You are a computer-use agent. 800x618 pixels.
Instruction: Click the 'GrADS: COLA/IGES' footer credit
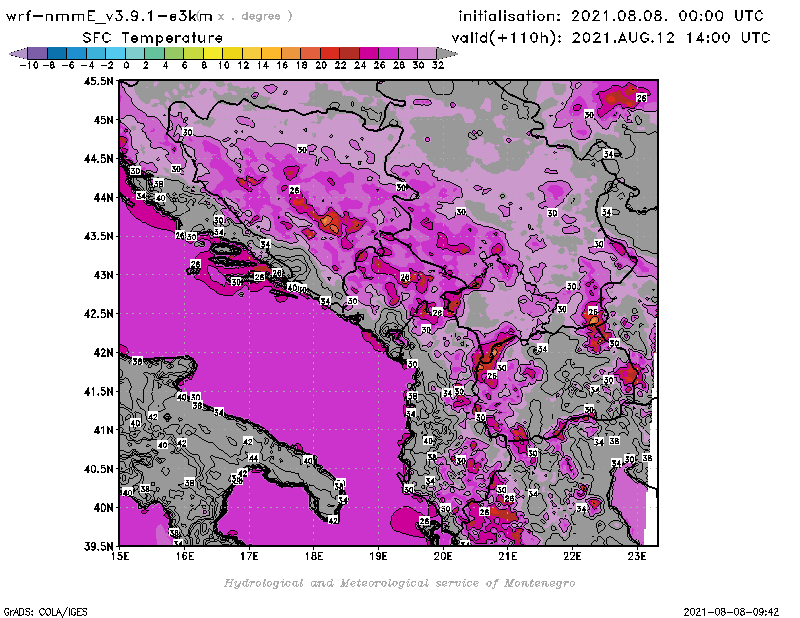[x=45, y=612]
